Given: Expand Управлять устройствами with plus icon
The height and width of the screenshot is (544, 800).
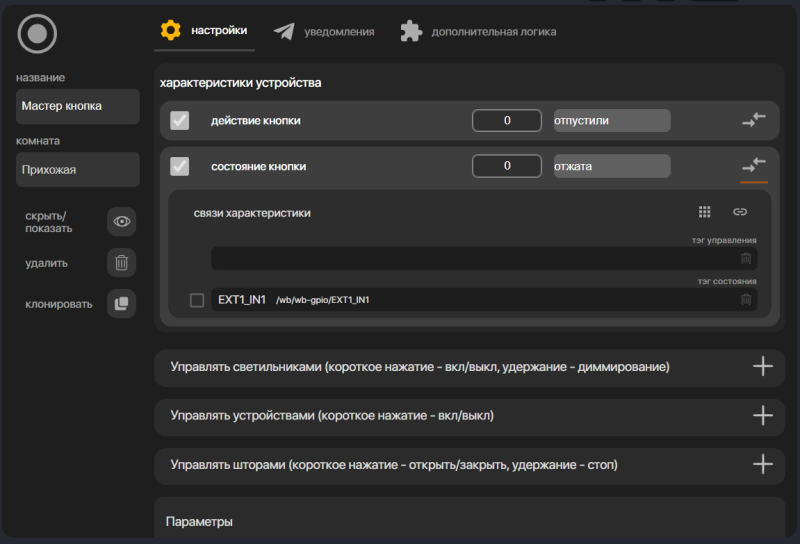Looking at the screenshot, I should (763, 415).
